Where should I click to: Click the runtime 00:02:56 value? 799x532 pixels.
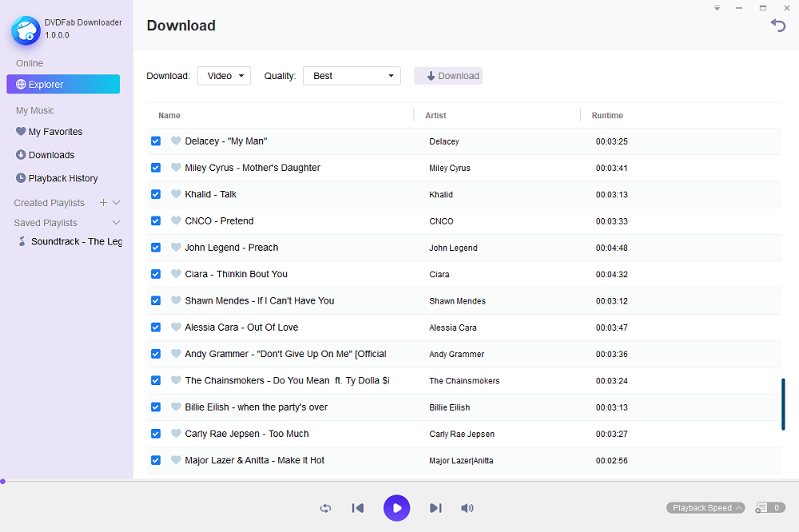612,461
